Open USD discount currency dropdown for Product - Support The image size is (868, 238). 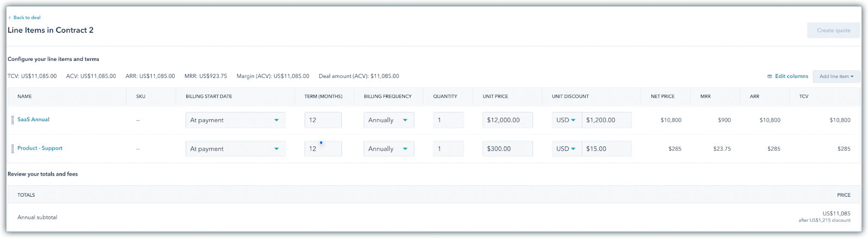pyautogui.click(x=566, y=149)
